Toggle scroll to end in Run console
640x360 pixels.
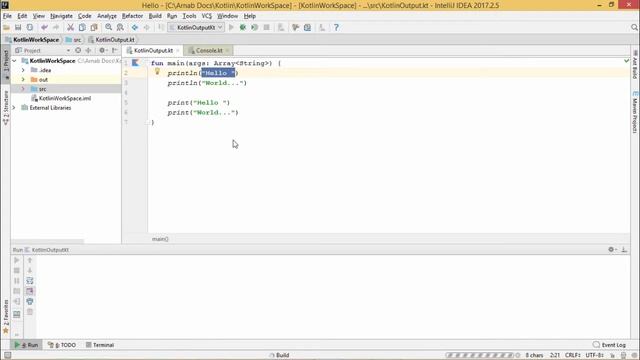tap(30, 291)
